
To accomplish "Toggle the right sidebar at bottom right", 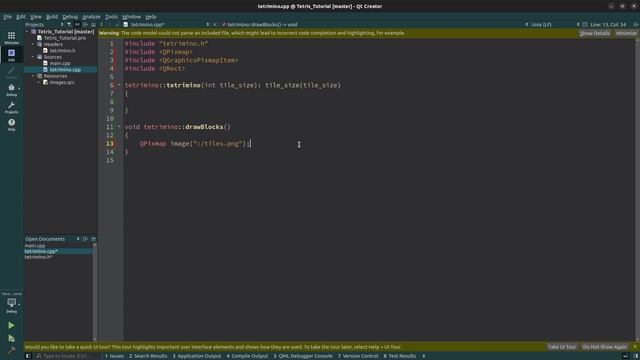I will pyautogui.click(x=636, y=356).
